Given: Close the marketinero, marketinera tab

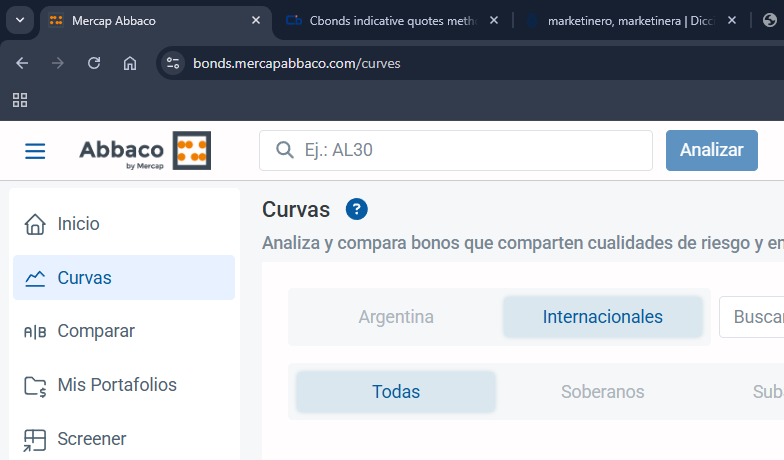Looking at the screenshot, I should coord(732,20).
